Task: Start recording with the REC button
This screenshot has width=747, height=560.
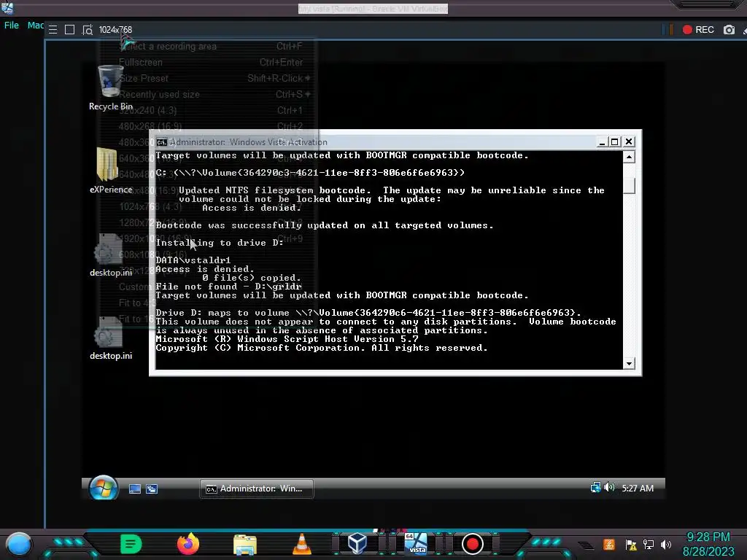Action: pyautogui.click(x=698, y=29)
